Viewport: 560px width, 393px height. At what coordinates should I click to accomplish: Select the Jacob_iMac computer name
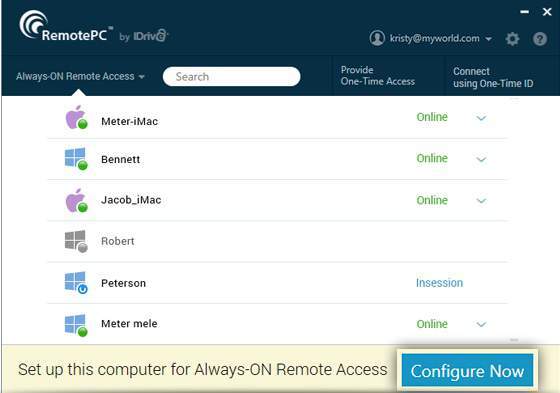(131, 200)
